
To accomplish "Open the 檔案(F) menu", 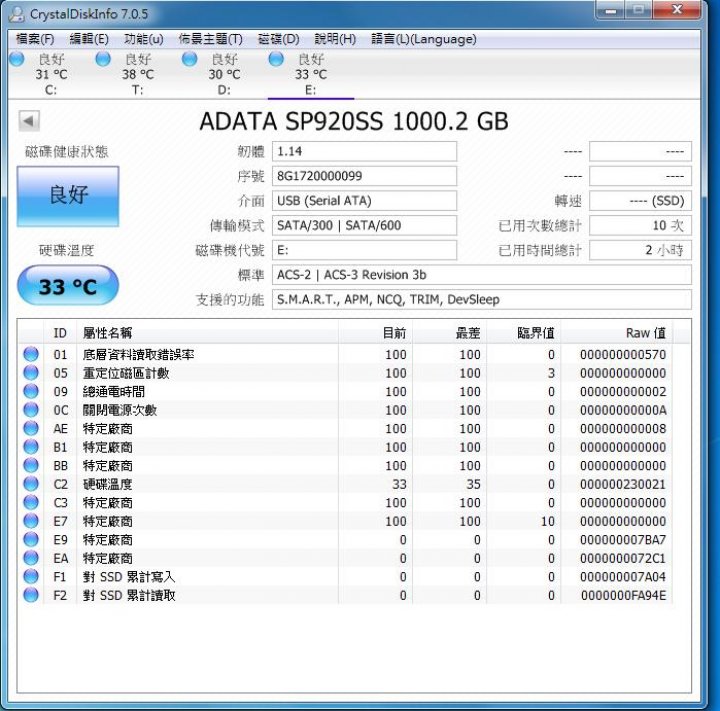I will coord(35,39).
